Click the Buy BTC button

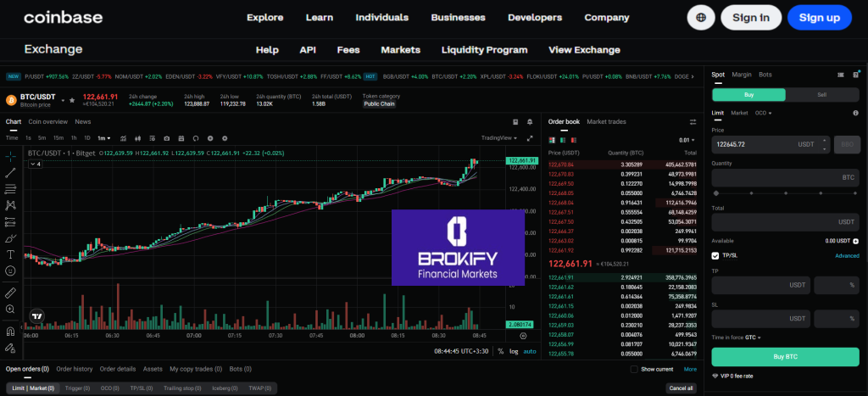[785, 356]
